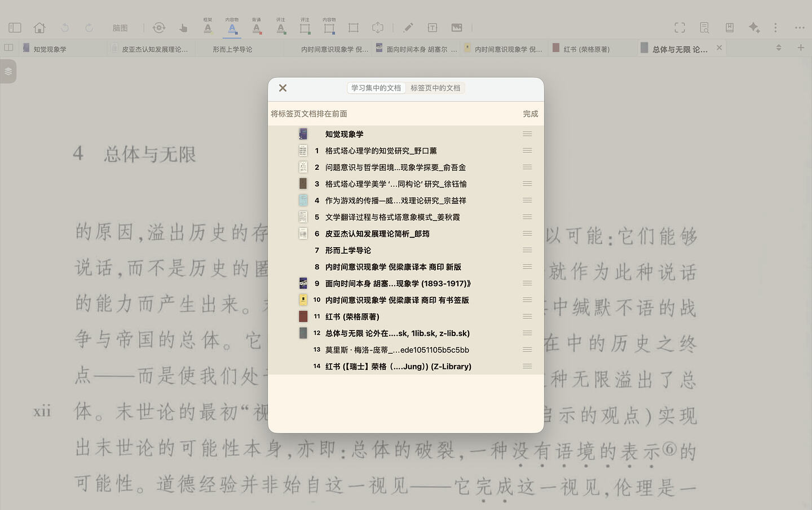
Task: Select 皮亚杰认知发展理论简析_邮筠 in list
Action: click(406, 234)
